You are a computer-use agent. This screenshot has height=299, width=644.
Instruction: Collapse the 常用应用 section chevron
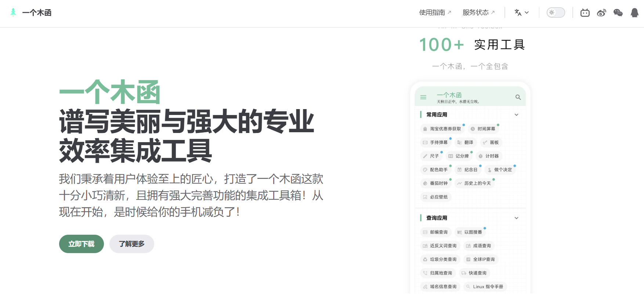pos(517,115)
